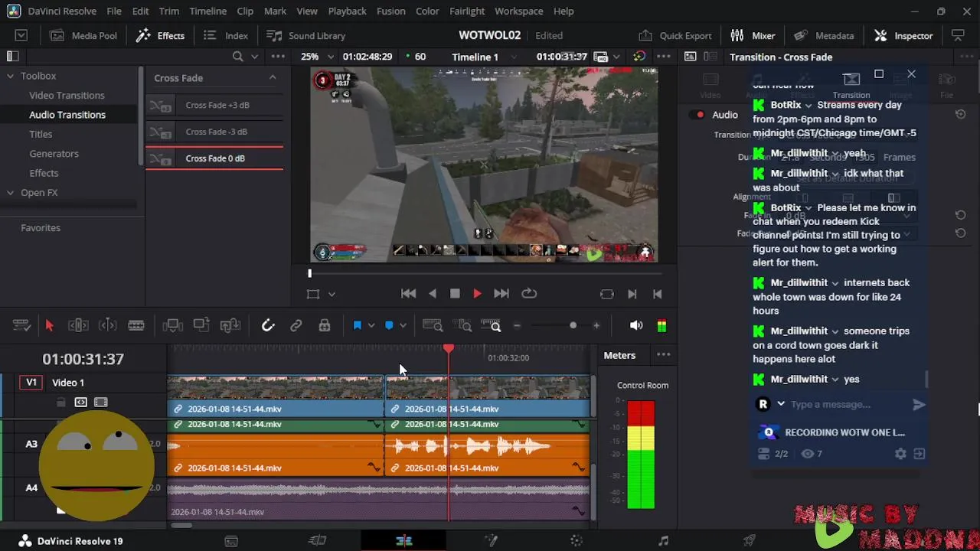Click the search magnifier in Effects panel
The height and width of the screenshot is (551, 980).
(238, 57)
